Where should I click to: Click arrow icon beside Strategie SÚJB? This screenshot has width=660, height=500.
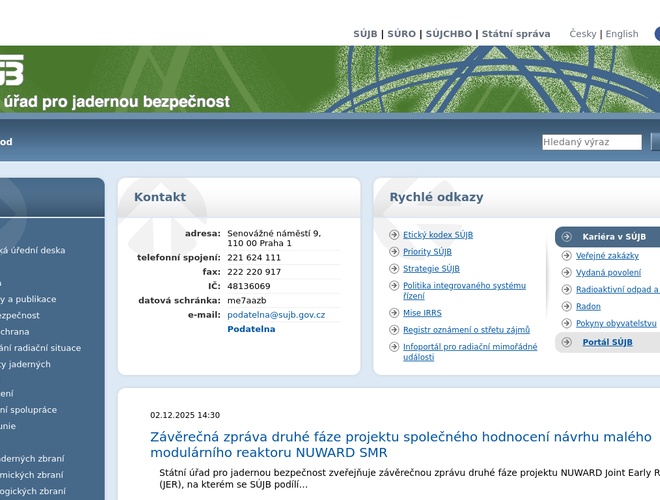point(394,269)
